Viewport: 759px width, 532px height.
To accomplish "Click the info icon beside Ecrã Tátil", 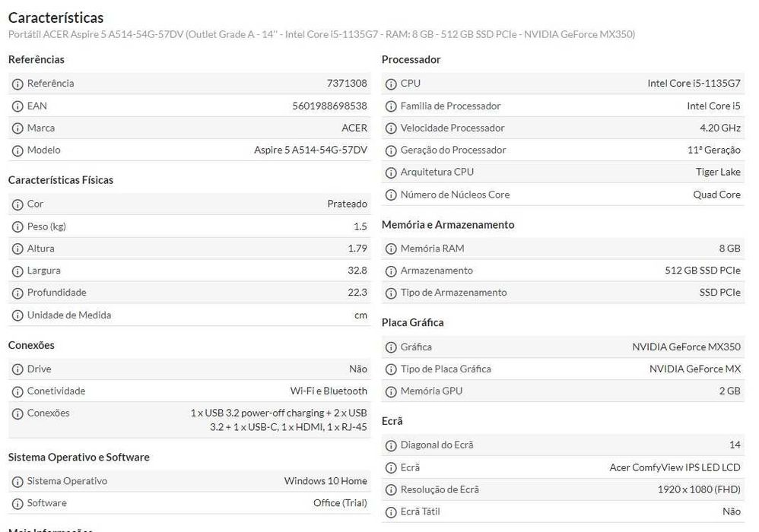I will 391,512.
